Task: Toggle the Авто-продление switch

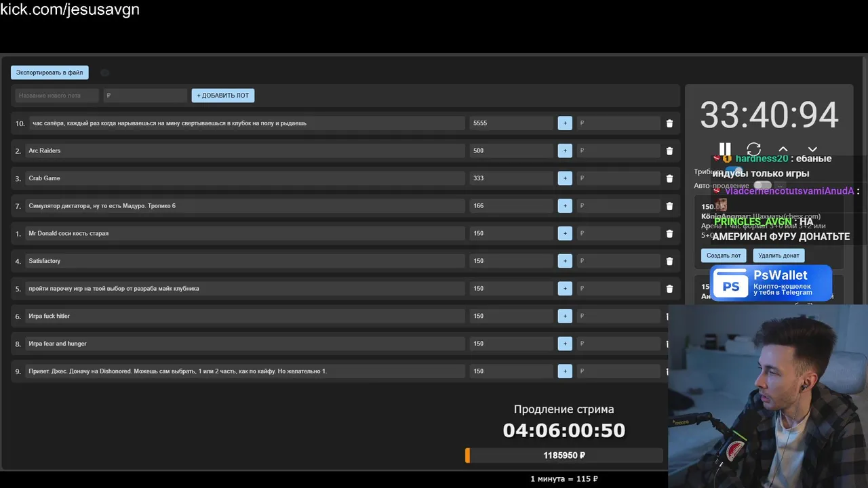Action: [x=762, y=185]
